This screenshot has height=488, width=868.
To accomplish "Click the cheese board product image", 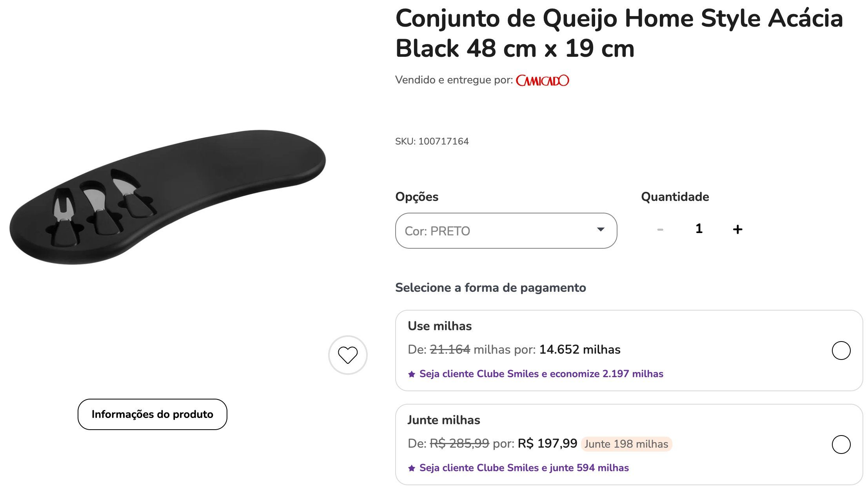I will tap(167, 197).
